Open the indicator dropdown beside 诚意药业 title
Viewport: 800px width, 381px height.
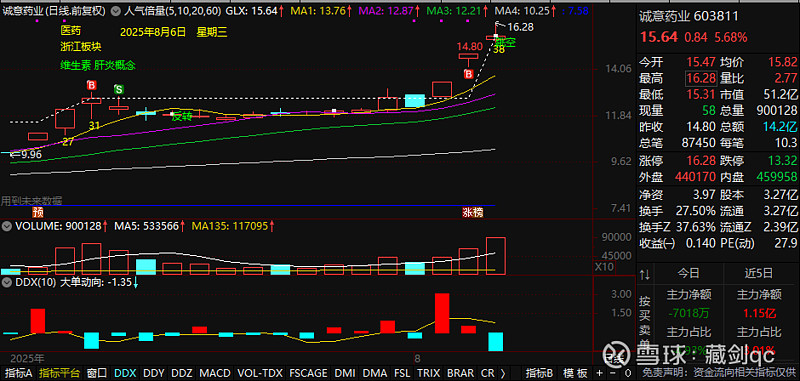click(x=117, y=11)
